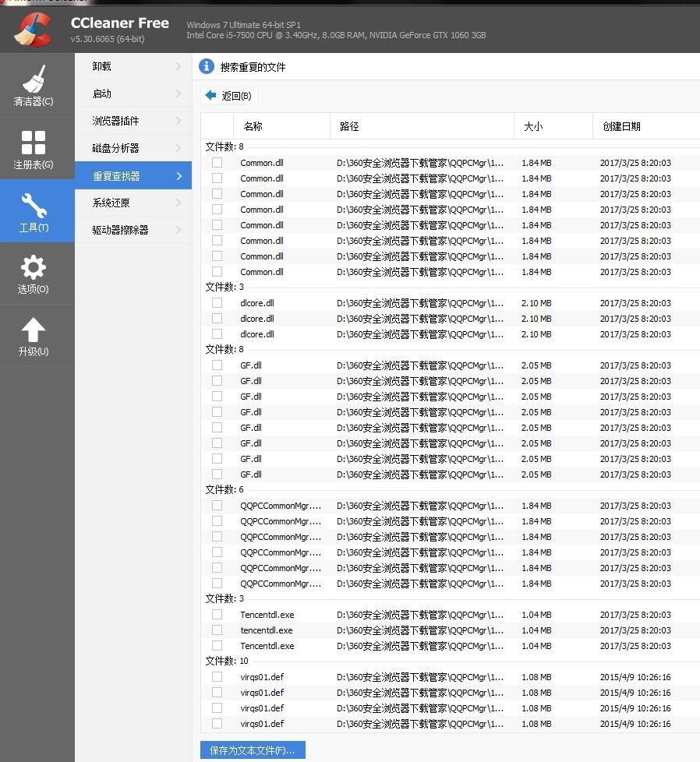Click 保存为文本文件(F)... button
The width and height of the screenshot is (700, 762).
[253, 750]
